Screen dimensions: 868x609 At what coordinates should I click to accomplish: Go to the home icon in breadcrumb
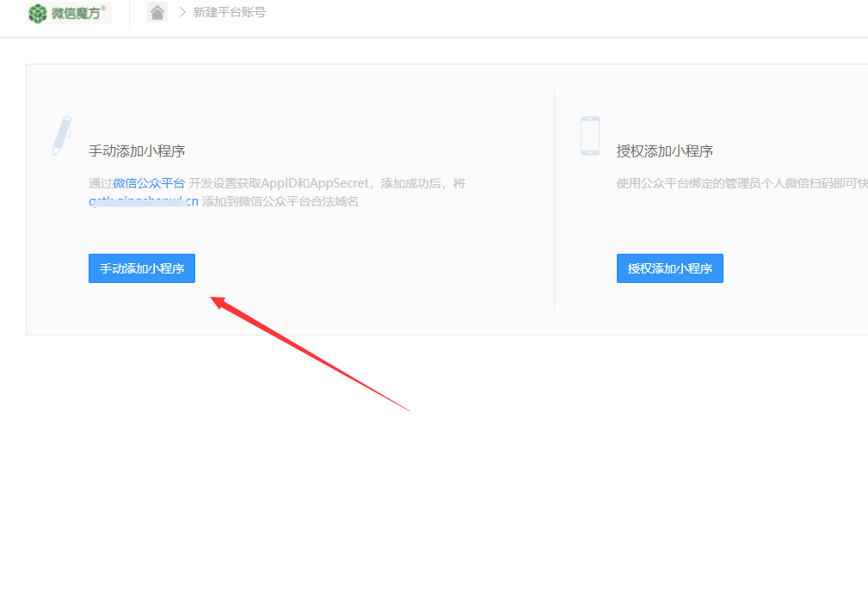coord(157,12)
